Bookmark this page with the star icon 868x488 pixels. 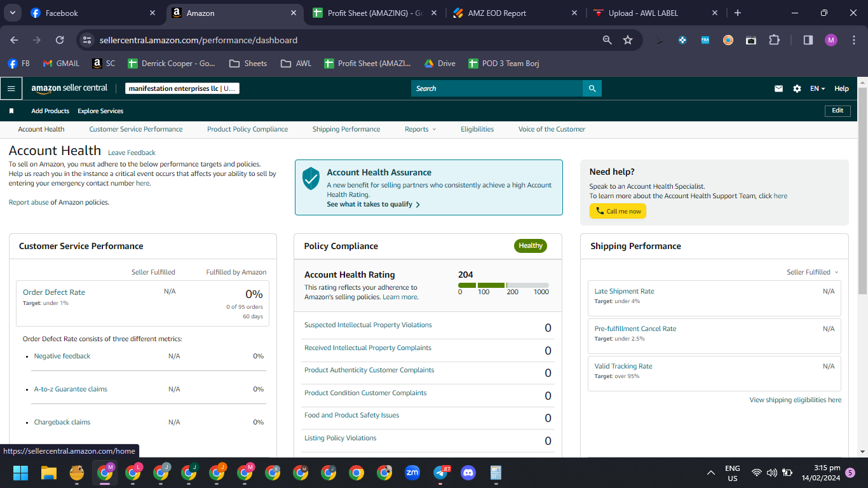click(628, 40)
